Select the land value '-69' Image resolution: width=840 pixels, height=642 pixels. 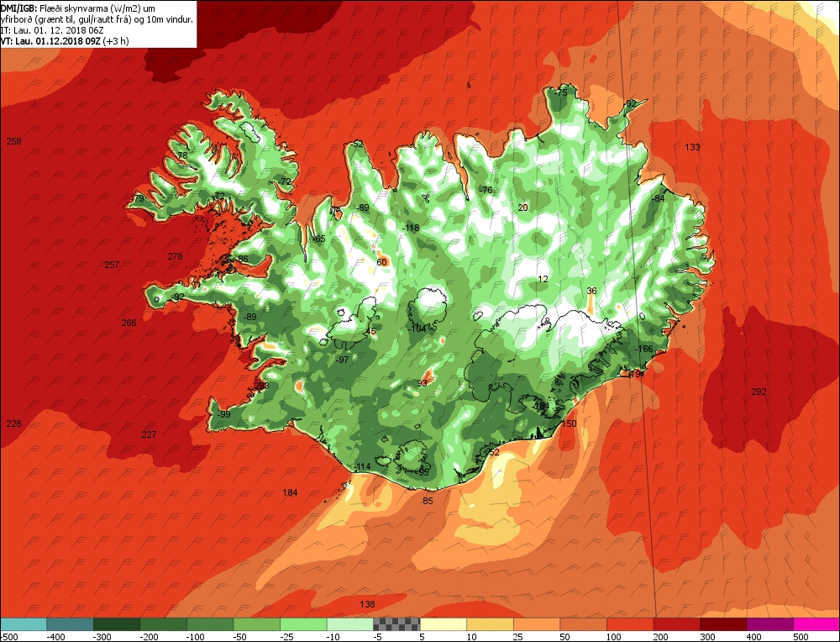(363, 208)
